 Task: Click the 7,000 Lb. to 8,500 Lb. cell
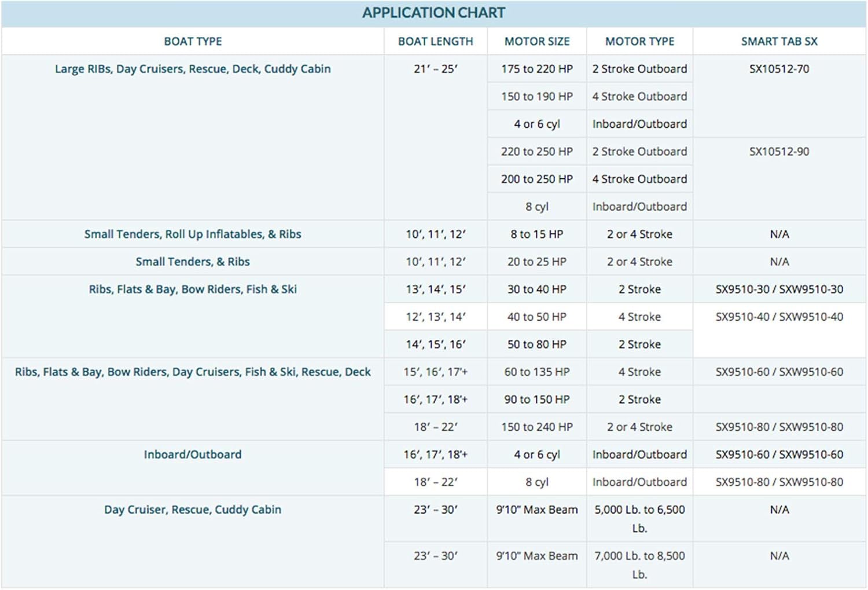click(x=639, y=565)
